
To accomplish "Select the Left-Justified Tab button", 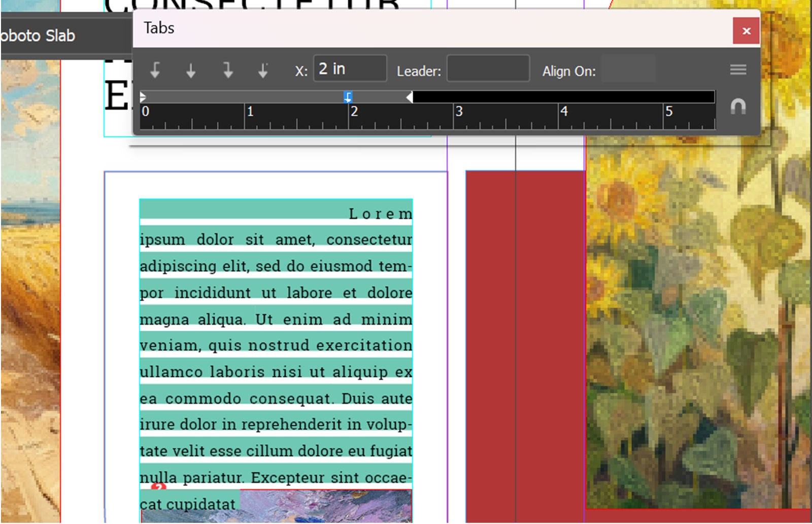I will (x=155, y=70).
